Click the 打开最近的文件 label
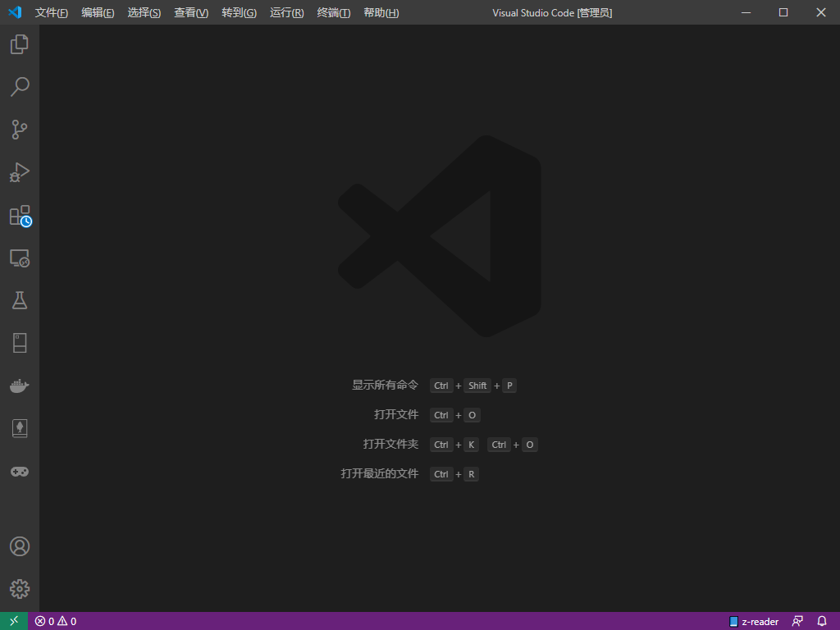The width and height of the screenshot is (840, 630). click(x=379, y=473)
